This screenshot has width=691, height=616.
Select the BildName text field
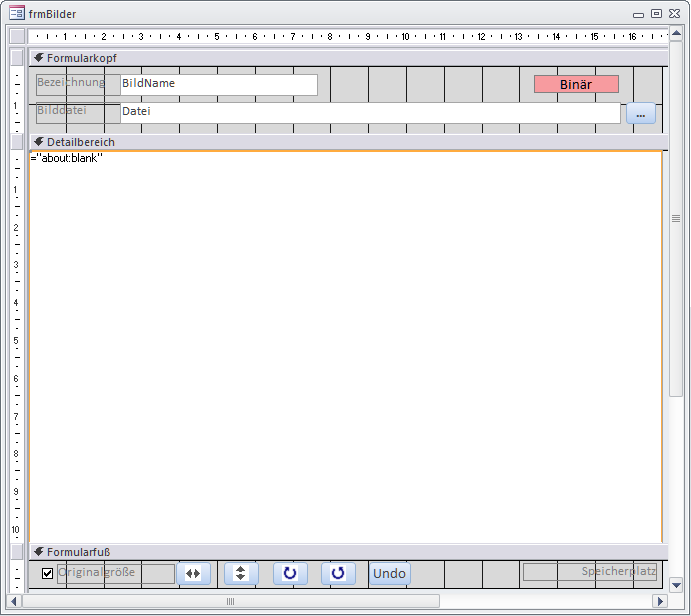point(219,85)
